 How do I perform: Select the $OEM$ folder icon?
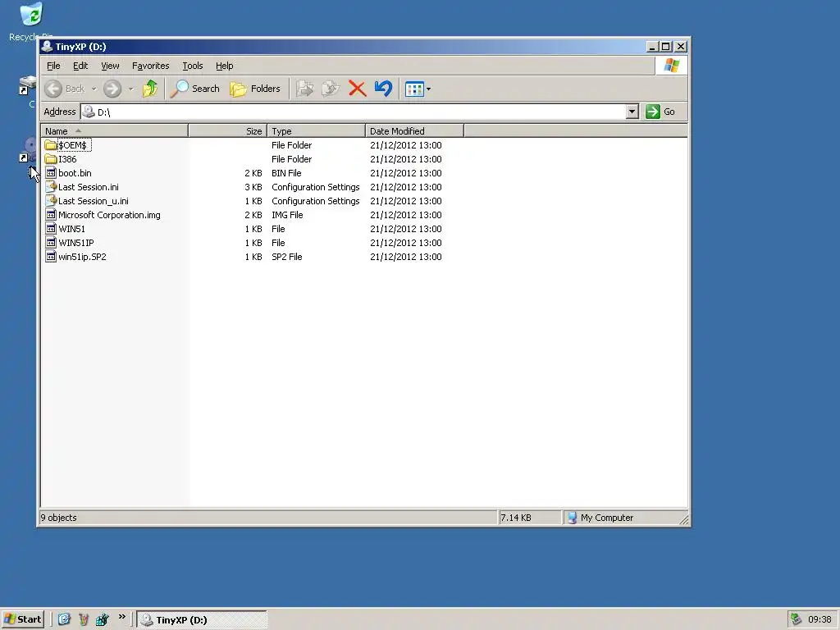[x=51, y=145]
